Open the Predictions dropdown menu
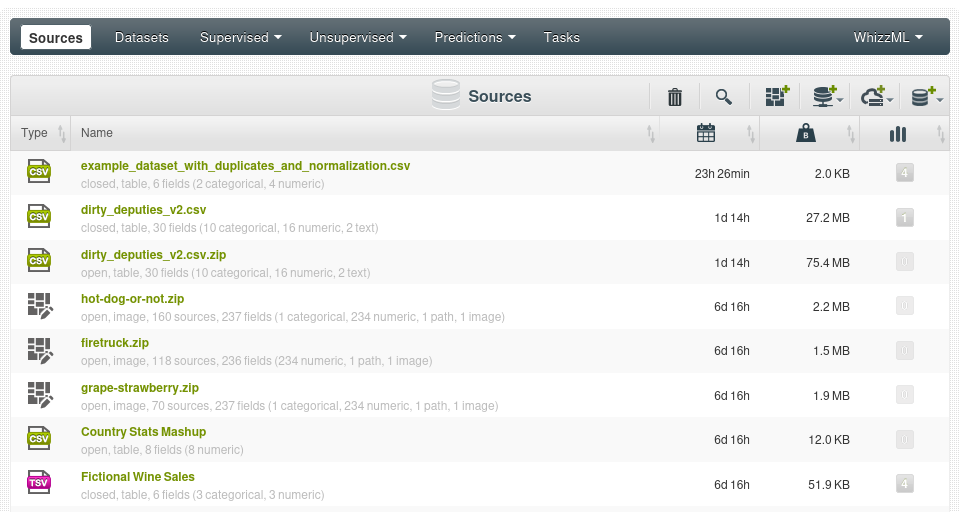The image size is (959, 512). pyautogui.click(x=474, y=38)
